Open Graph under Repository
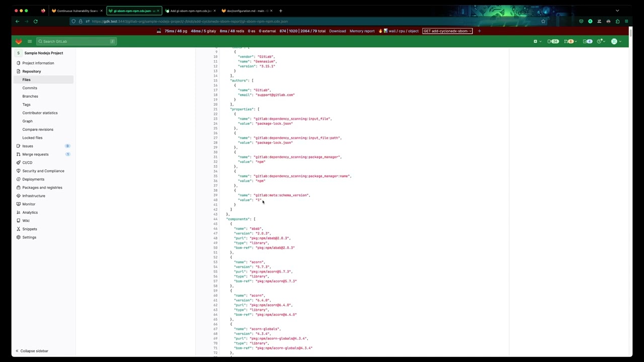 click(44, 121)
